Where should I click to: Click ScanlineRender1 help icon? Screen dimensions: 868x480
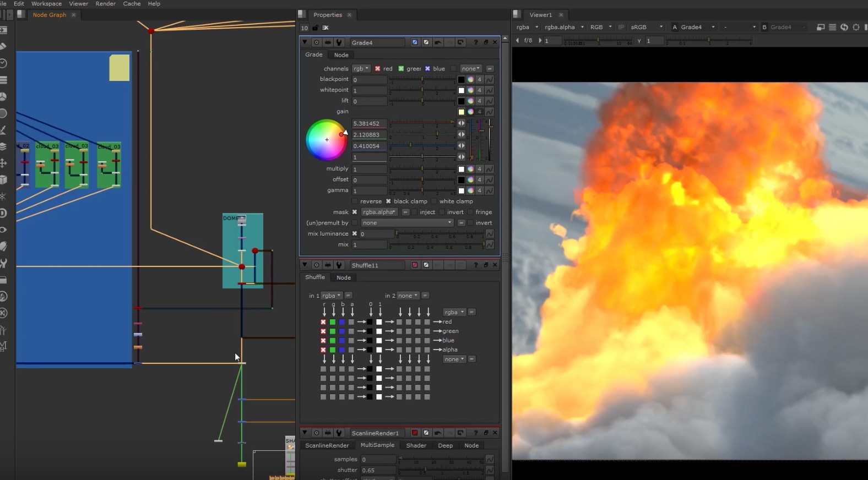coord(476,433)
